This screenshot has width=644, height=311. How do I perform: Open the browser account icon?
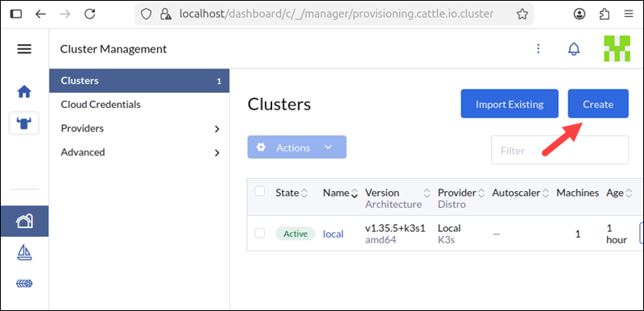click(580, 15)
